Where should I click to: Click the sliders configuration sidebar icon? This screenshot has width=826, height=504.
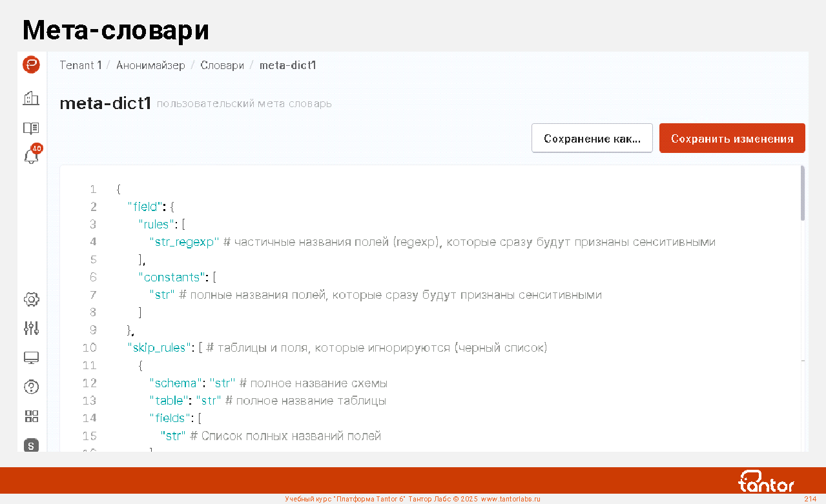click(x=31, y=328)
